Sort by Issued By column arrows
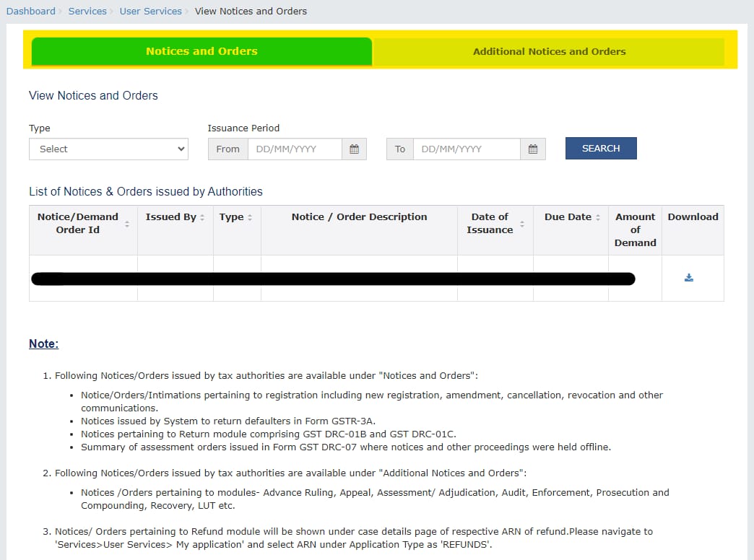The height and width of the screenshot is (560, 754). click(x=202, y=217)
